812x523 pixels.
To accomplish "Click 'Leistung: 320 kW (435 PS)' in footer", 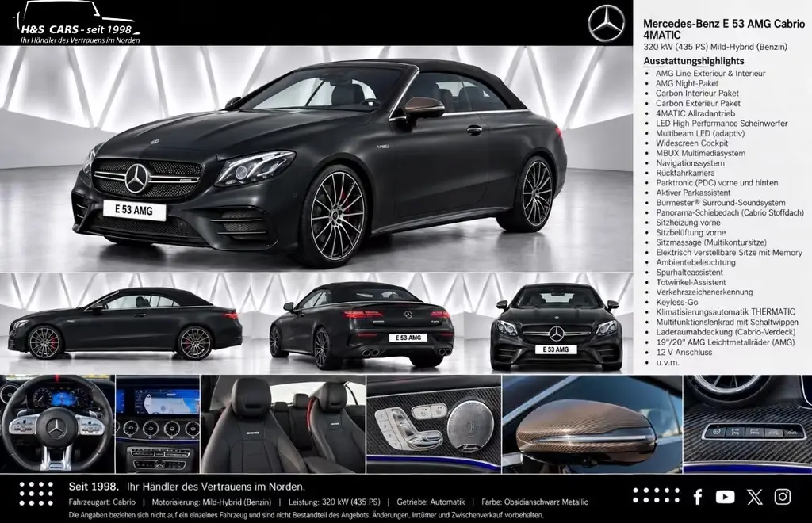I will click(334, 502).
